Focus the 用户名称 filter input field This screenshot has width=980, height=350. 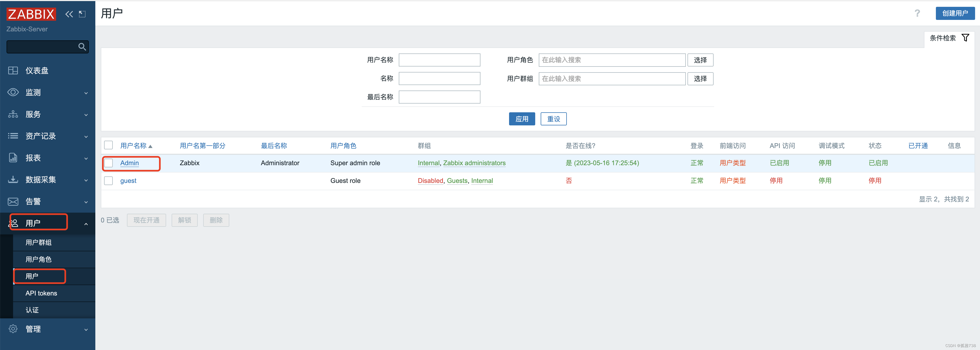pos(439,60)
